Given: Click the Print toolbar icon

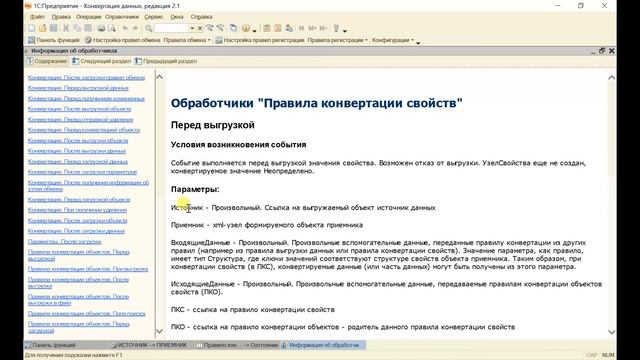Looking at the screenshot, I should coord(100,28).
